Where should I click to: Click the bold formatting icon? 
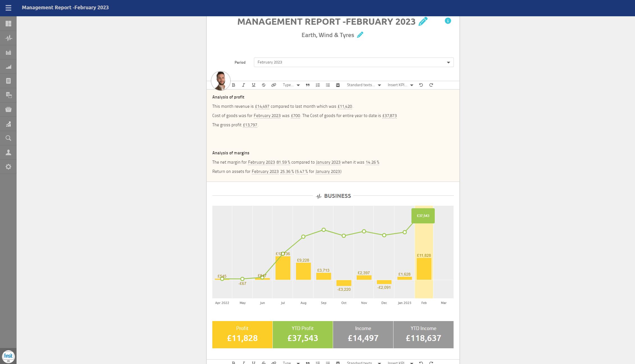coord(233,84)
